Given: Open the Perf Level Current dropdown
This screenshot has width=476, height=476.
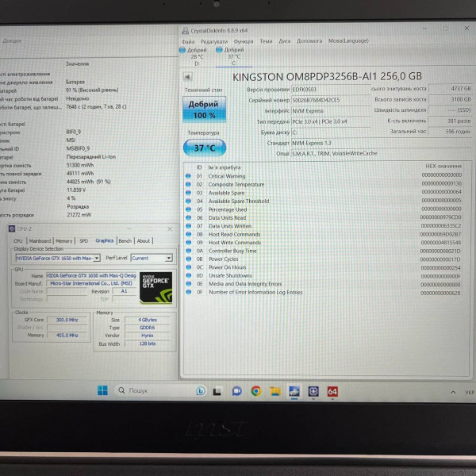Looking at the screenshot, I should click(152, 258).
